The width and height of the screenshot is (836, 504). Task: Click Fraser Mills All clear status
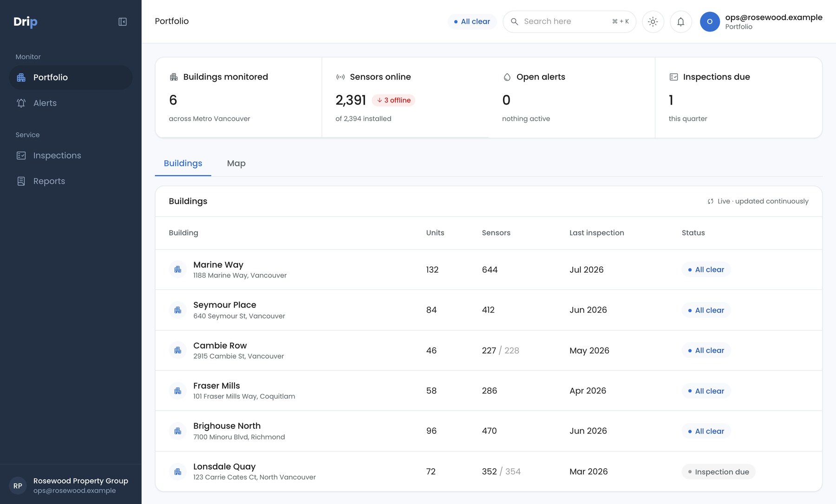[706, 391]
